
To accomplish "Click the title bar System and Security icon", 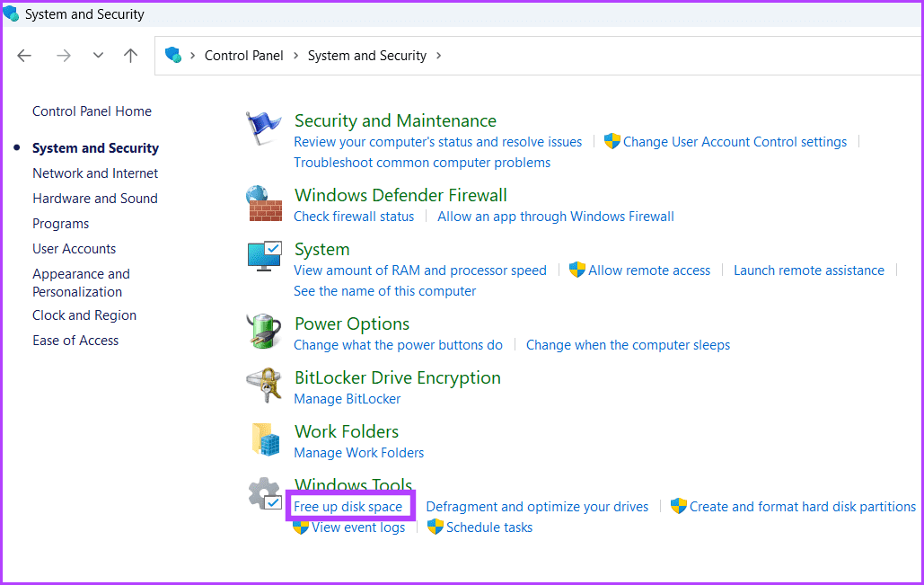I will pyautogui.click(x=11, y=13).
